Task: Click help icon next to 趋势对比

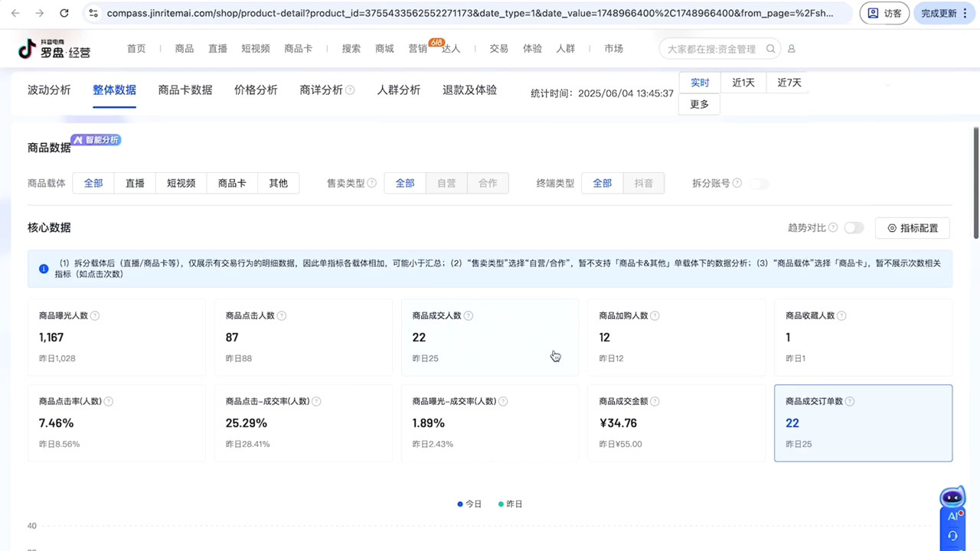Action: point(833,228)
